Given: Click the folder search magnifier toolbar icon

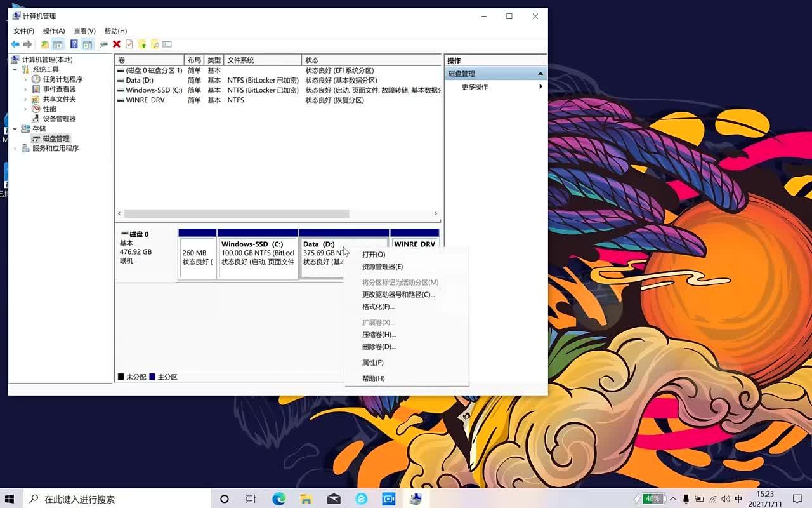Looking at the screenshot, I should 155,44.
